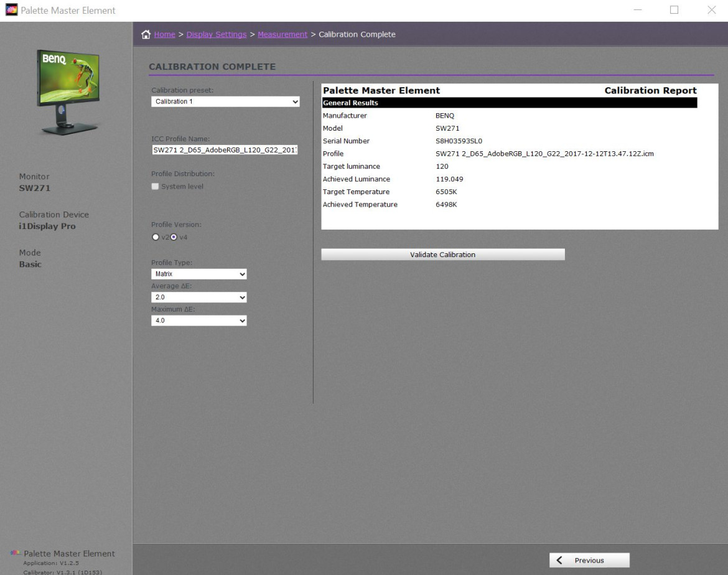This screenshot has width=728, height=575.
Task: Click the Previous button
Action: [x=589, y=560]
